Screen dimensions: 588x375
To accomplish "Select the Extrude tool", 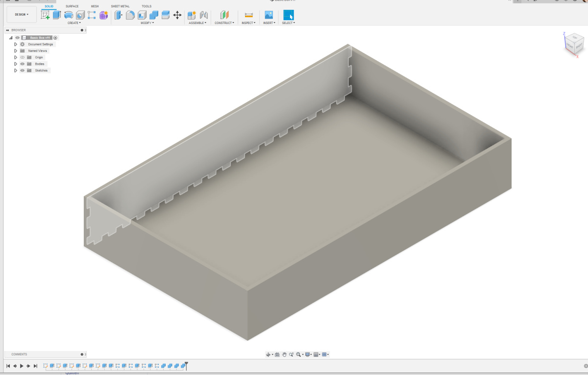I will pos(57,15).
